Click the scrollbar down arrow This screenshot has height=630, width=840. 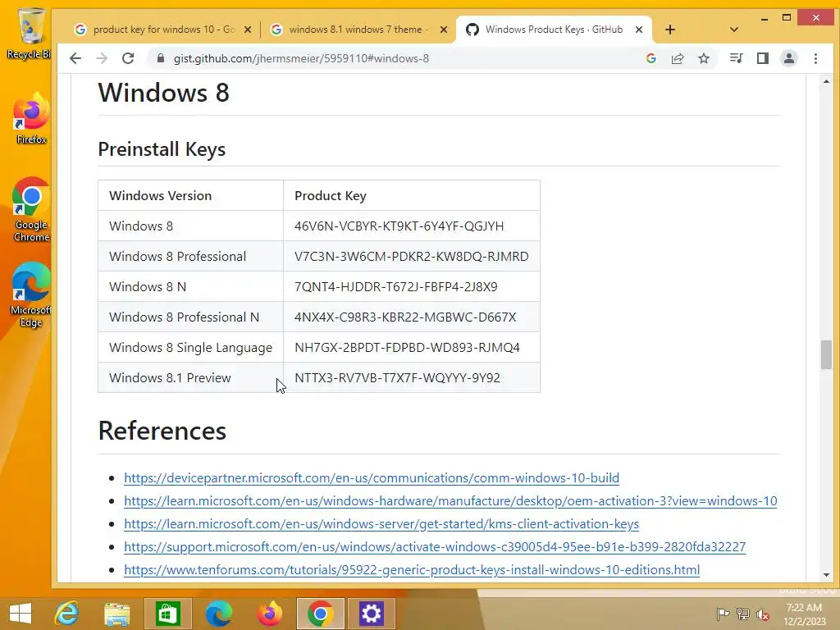tap(826, 575)
